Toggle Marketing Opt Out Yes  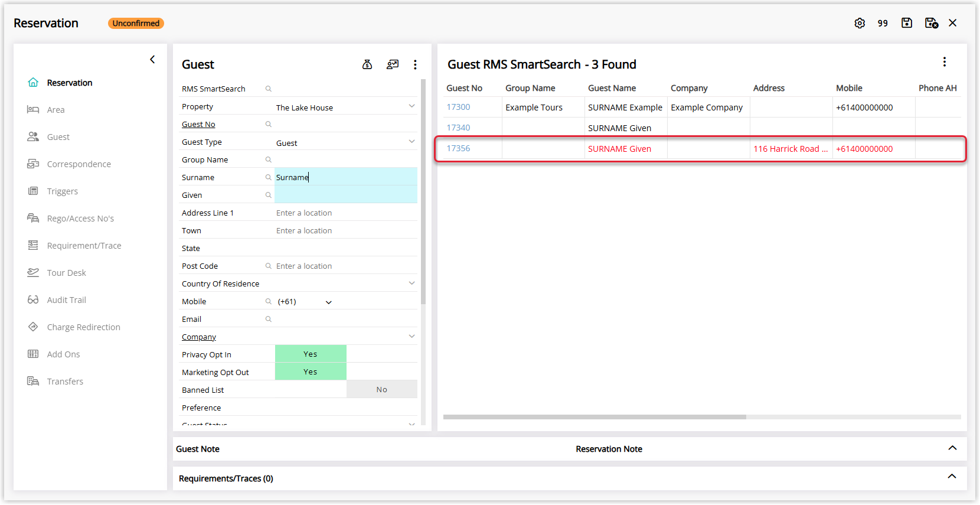pos(311,372)
